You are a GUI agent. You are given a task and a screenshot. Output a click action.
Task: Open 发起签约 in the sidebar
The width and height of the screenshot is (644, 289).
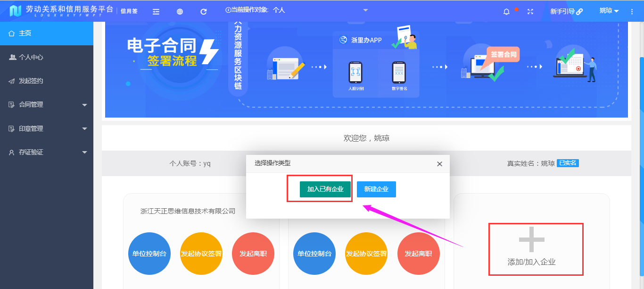coord(47,81)
